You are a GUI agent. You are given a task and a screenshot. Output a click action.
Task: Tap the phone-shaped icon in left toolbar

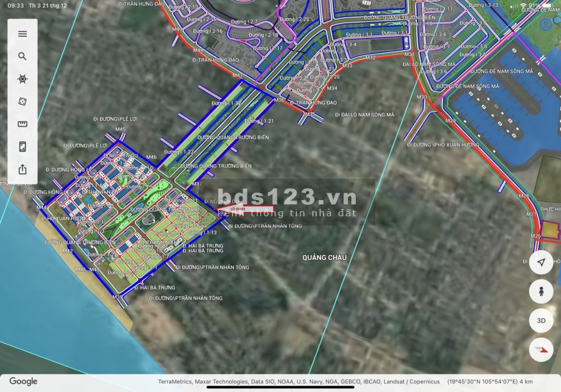pos(22,146)
